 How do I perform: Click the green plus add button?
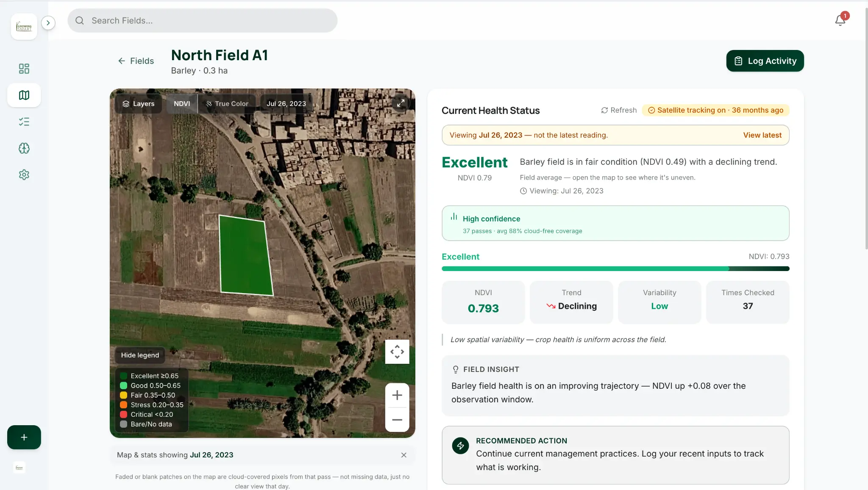[24, 437]
